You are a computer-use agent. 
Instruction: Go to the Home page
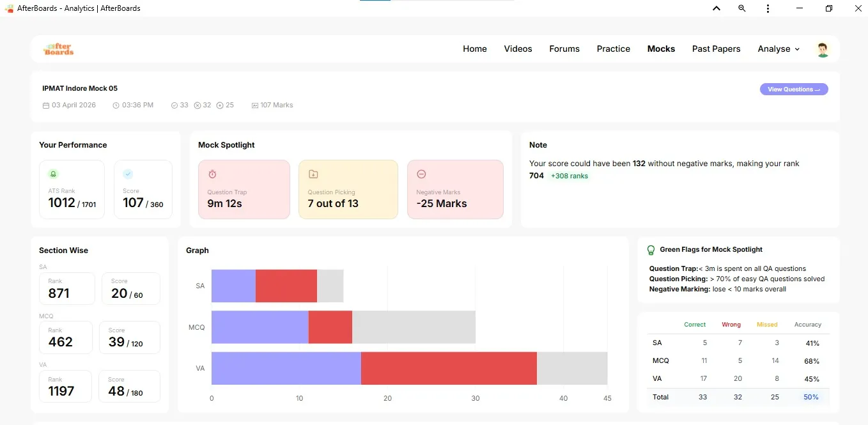click(475, 49)
